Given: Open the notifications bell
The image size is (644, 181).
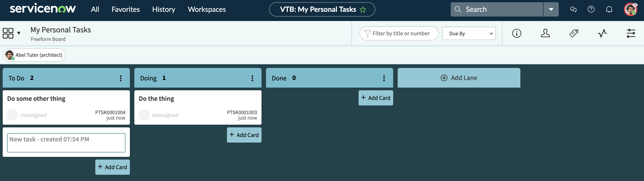Looking at the screenshot, I should pyautogui.click(x=609, y=10).
